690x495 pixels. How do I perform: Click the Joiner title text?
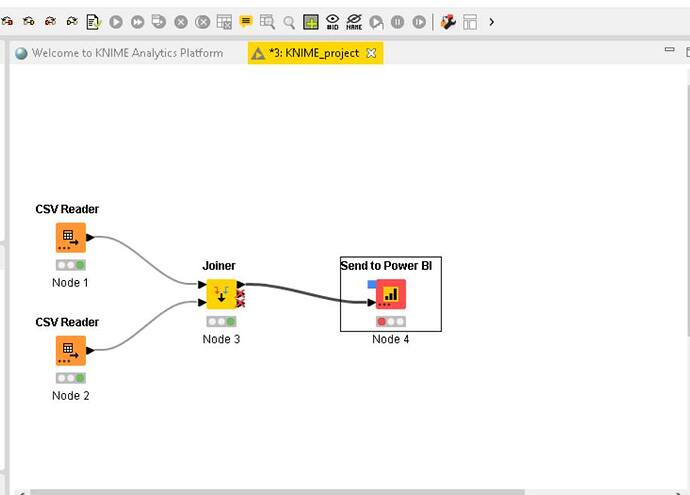point(219,266)
